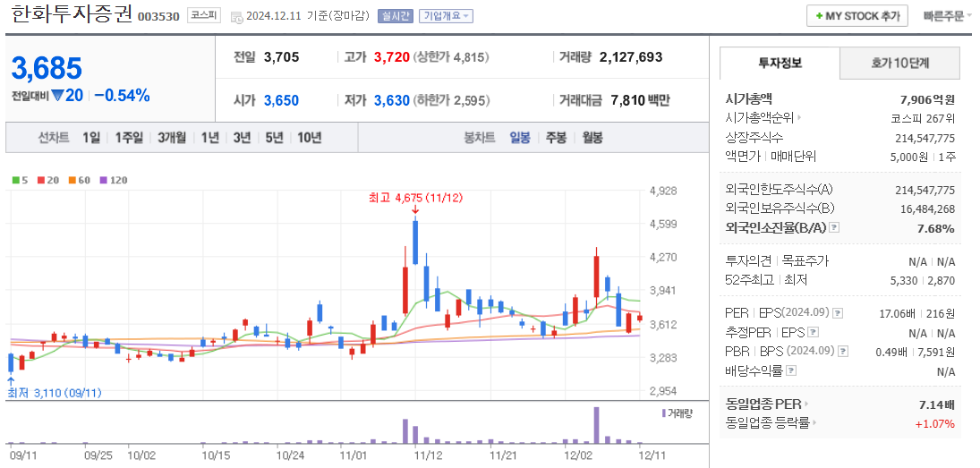Expand the 기업개요 dropdown
This screenshot has width=980, height=468.
[x=446, y=16]
